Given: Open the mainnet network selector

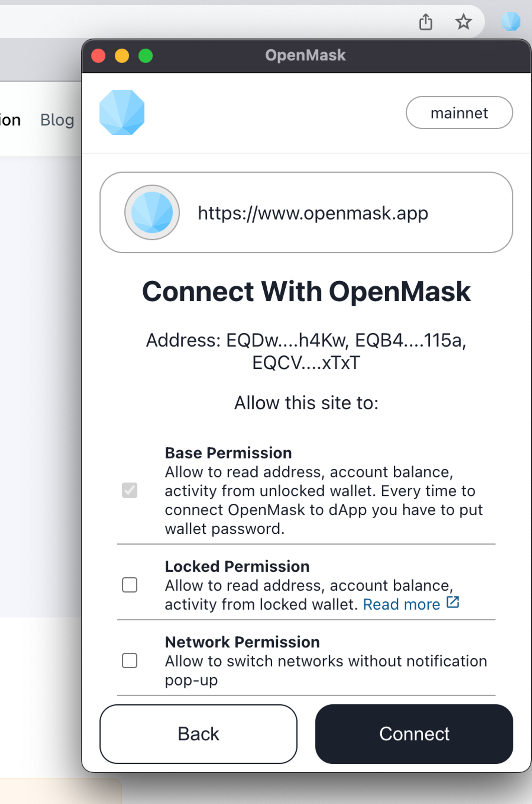Looking at the screenshot, I should pos(459,113).
